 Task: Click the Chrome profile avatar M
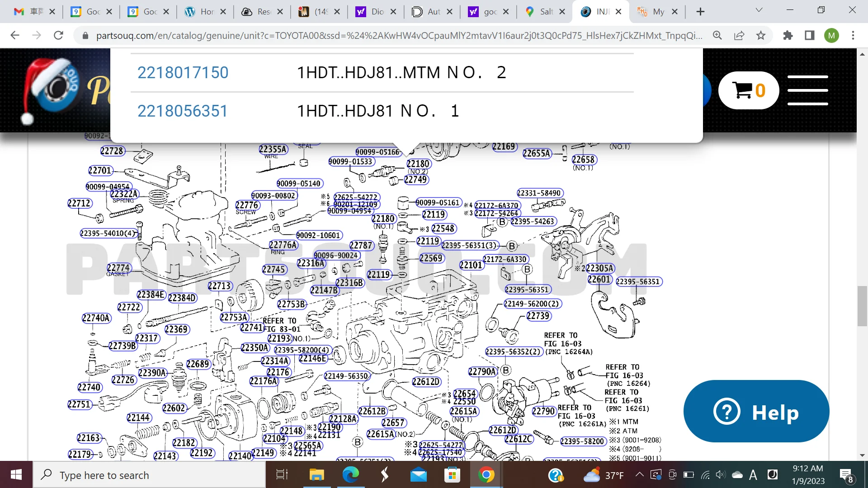click(831, 35)
